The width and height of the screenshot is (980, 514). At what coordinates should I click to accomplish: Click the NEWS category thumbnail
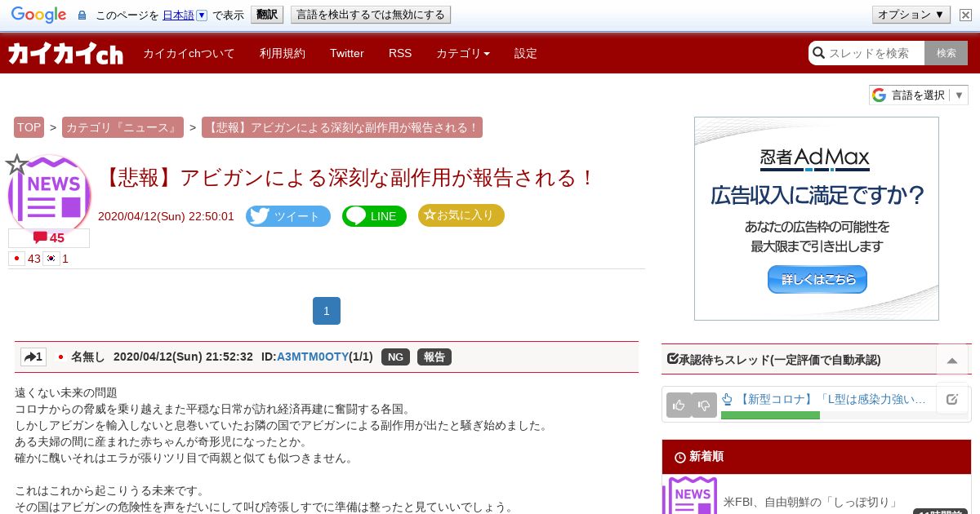pos(50,196)
